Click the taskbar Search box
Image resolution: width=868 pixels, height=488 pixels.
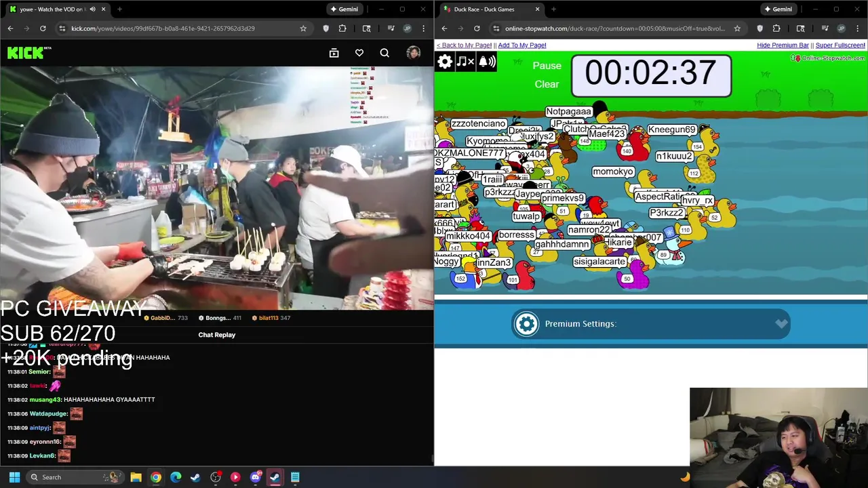tap(74, 477)
